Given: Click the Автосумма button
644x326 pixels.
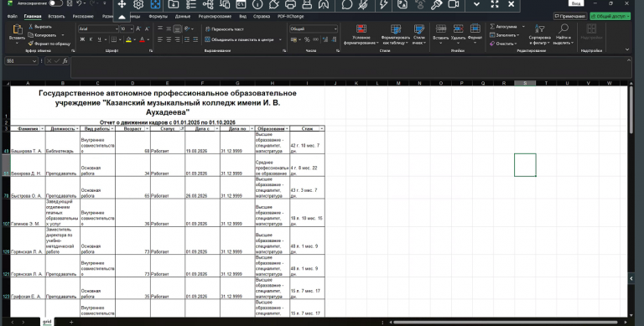Looking at the screenshot, I should pyautogui.click(x=503, y=27).
